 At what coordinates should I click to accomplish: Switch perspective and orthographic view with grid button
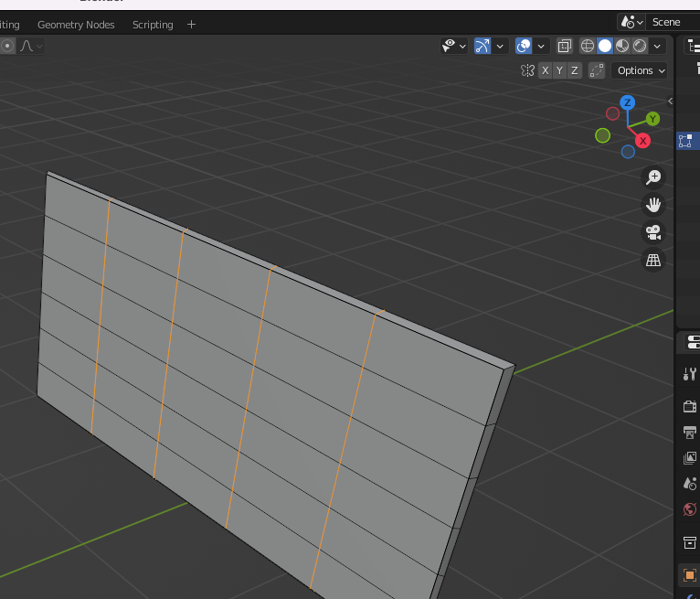click(x=653, y=261)
